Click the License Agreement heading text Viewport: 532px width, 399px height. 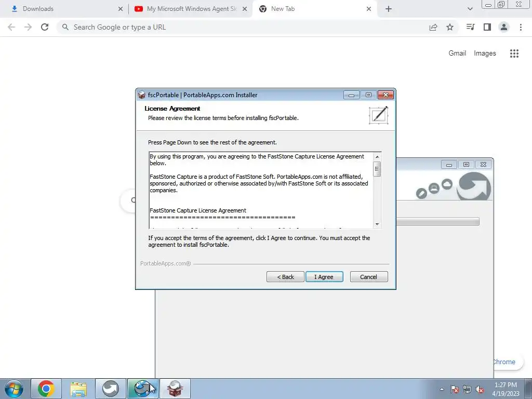tap(172, 109)
